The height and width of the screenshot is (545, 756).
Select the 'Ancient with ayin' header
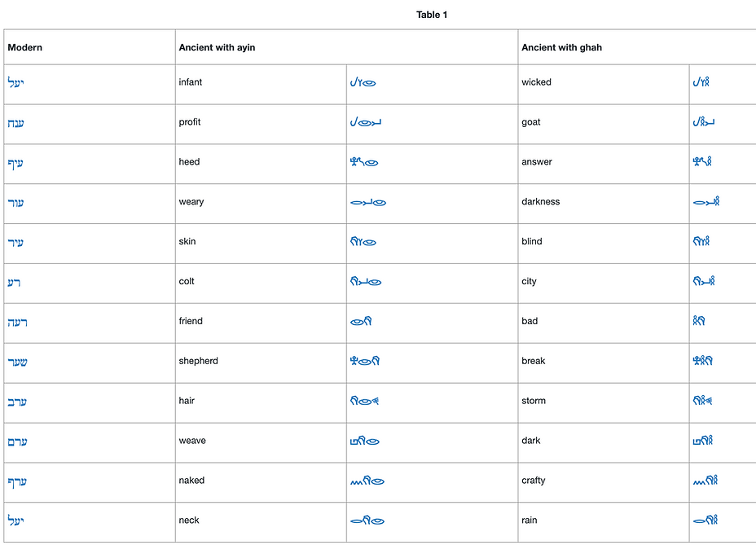[217, 47]
